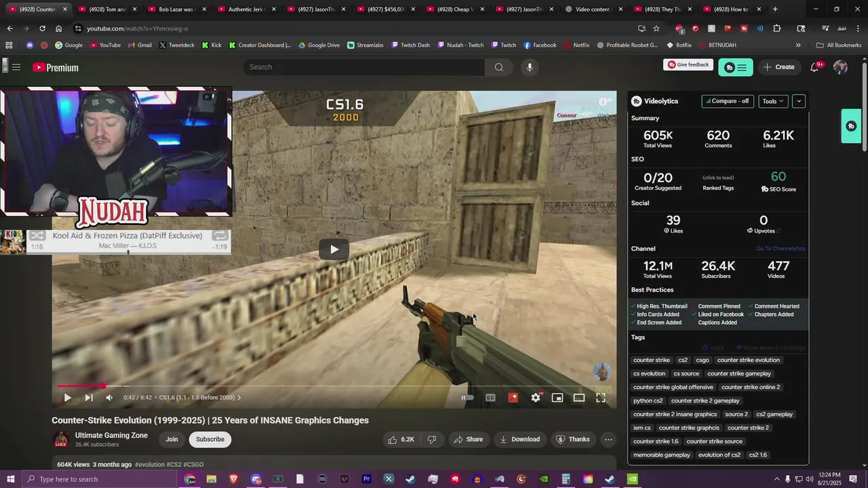Open player settings gear
The height and width of the screenshot is (488, 868).
[x=536, y=398]
